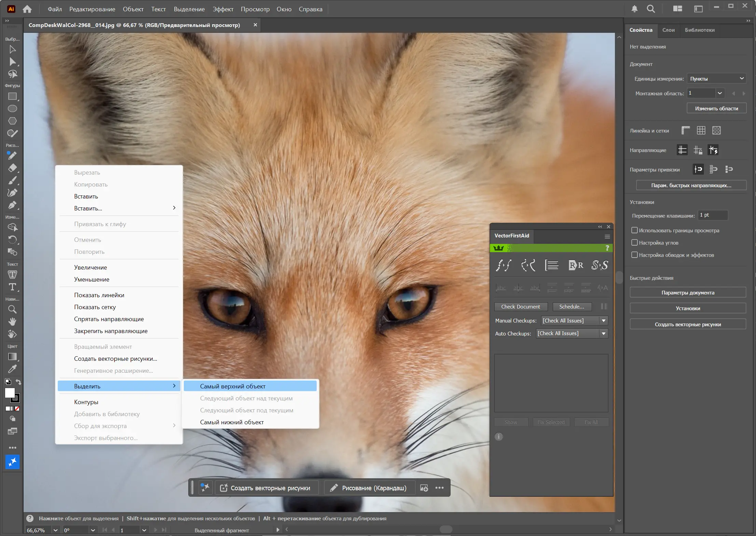Enable Использовать границы просмотра checkbox
756x536 pixels.
pos(634,230)
